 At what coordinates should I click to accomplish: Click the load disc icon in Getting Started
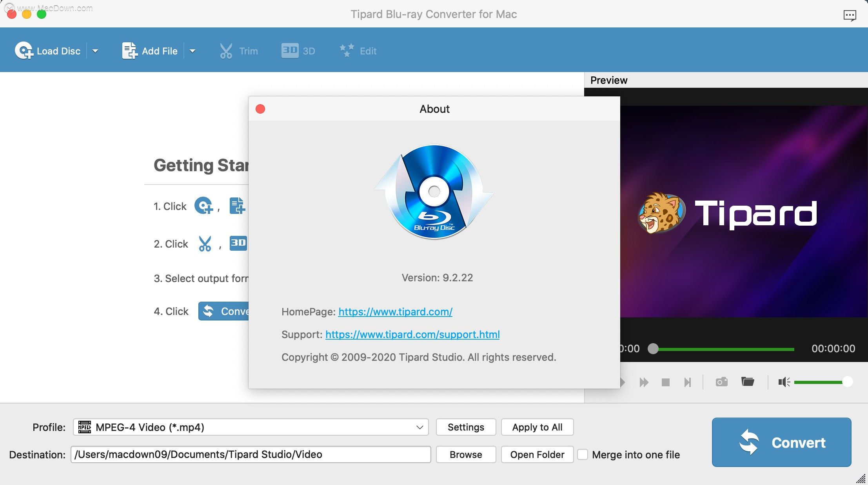[203, 205]
